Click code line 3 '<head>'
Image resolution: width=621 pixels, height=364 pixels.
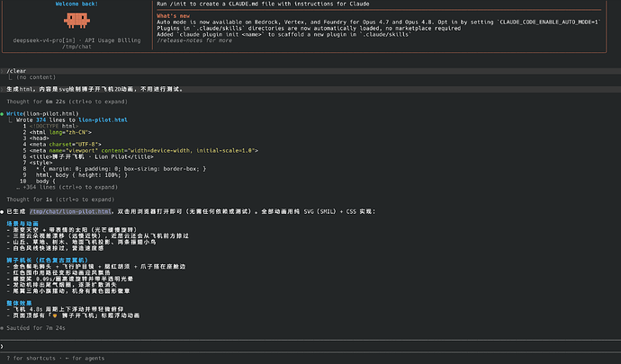40,138
